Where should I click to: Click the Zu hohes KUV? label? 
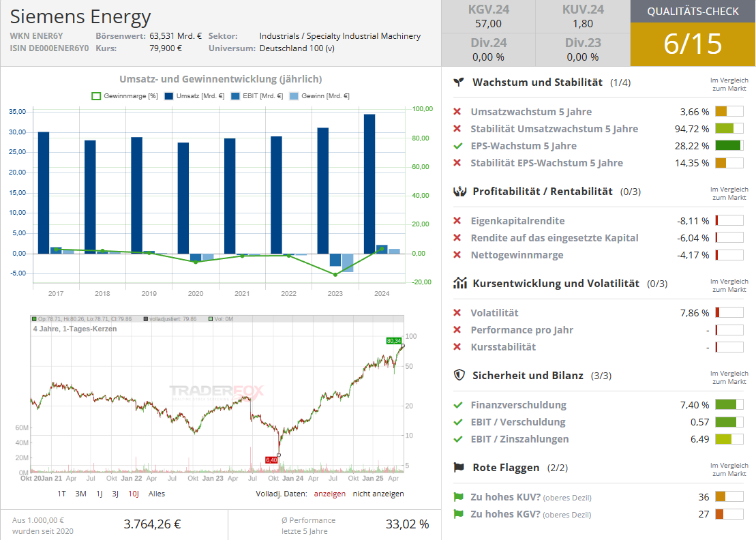(506, 497)
